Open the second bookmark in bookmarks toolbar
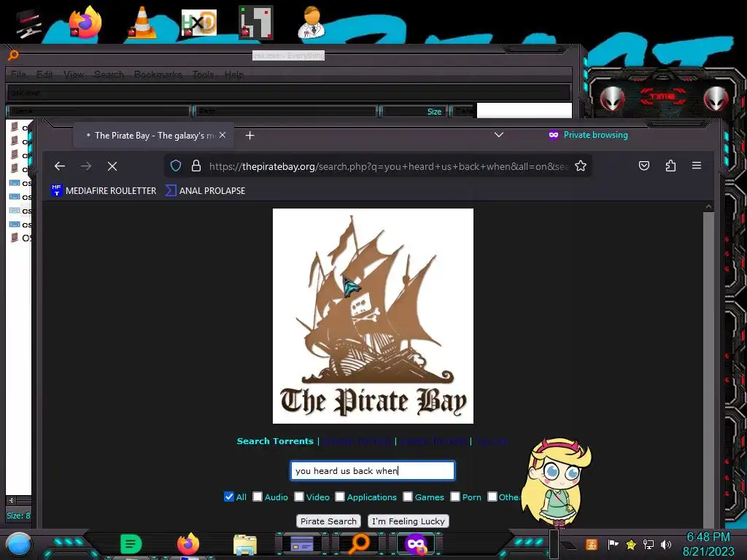747x560 pixels. click(x=205, y=190)
